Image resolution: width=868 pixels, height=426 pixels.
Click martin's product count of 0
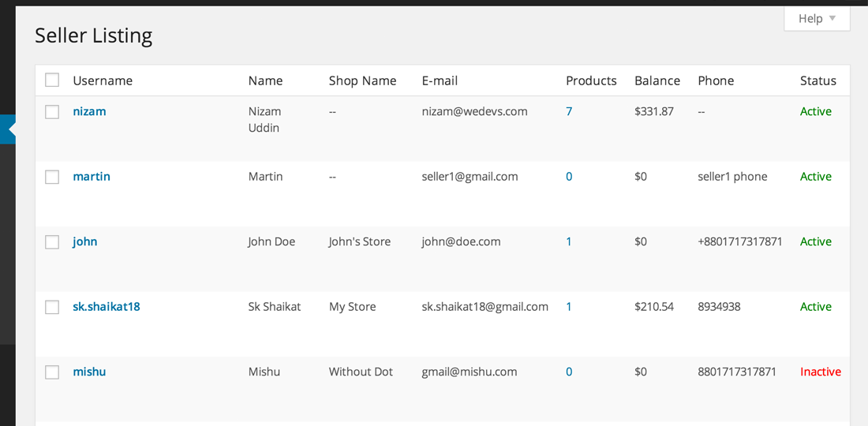[x=569, y=177]
